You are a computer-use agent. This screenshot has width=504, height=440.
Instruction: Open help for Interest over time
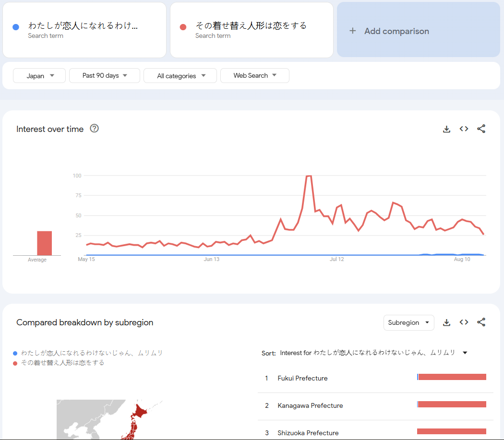coord(94,129)
